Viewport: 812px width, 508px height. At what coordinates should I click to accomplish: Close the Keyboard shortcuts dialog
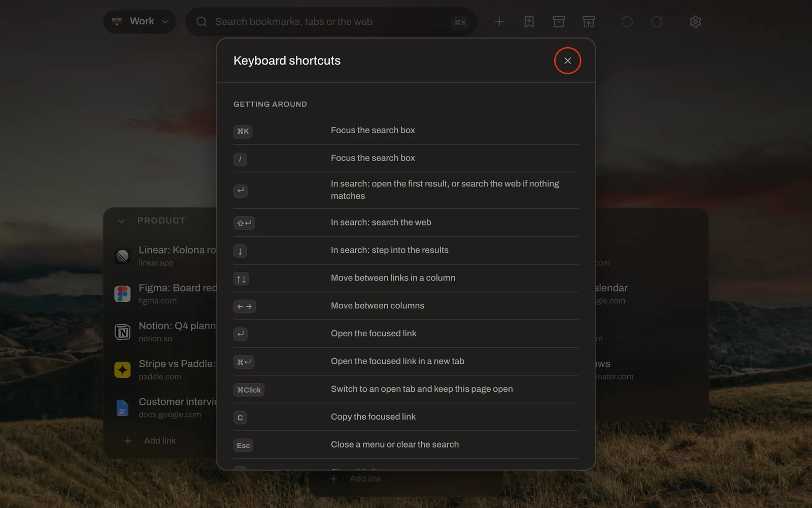567,60
